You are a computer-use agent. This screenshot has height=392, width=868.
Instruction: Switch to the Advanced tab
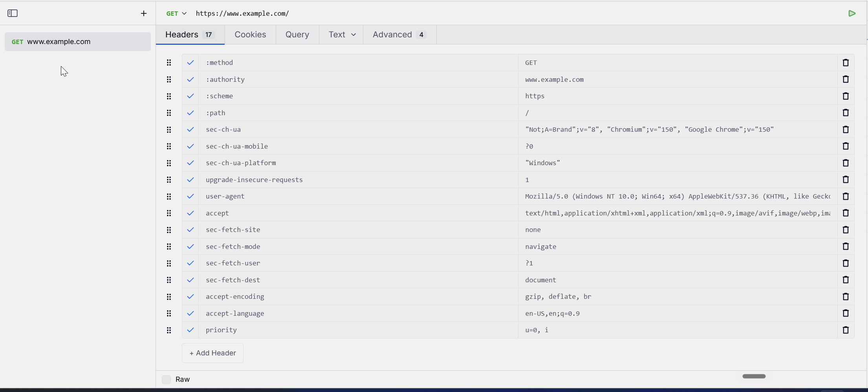[400, 35]
